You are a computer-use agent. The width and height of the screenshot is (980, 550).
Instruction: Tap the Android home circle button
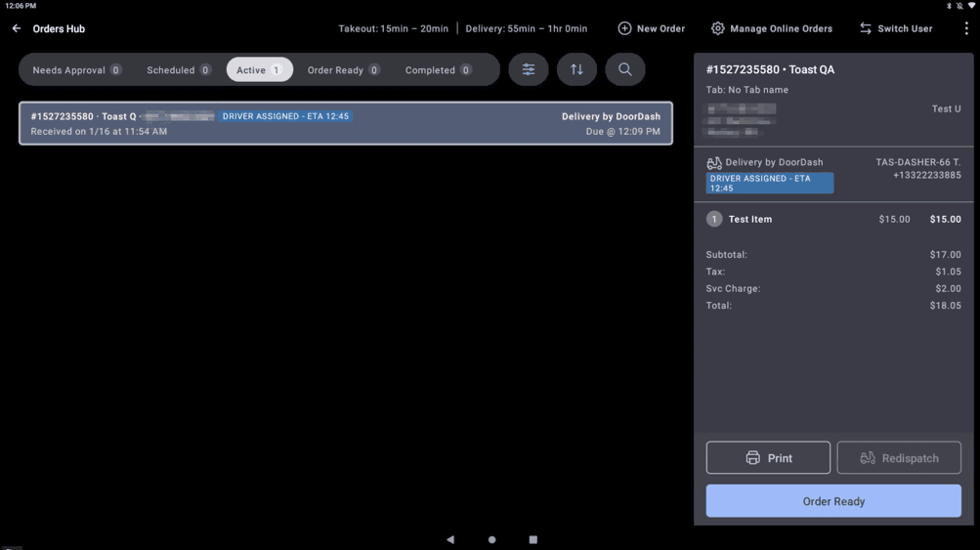[x=491, y=539]
